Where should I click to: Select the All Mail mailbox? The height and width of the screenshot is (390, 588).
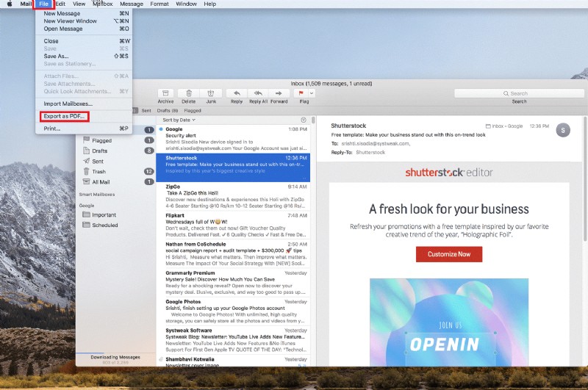[x=116, y=182]
